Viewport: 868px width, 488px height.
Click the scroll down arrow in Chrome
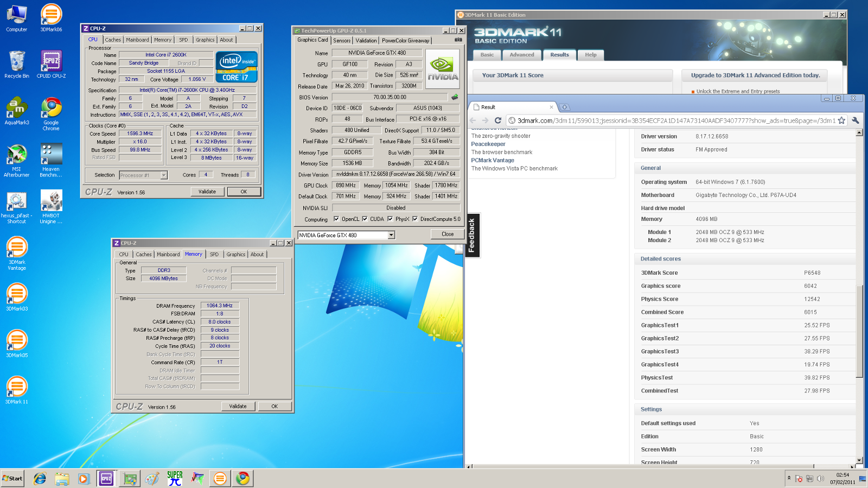point(859,460)
